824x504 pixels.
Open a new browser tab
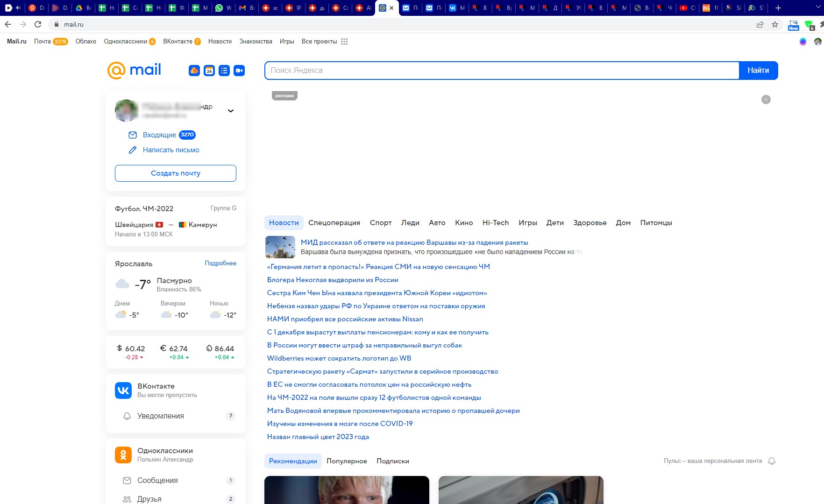click(778, 8)
